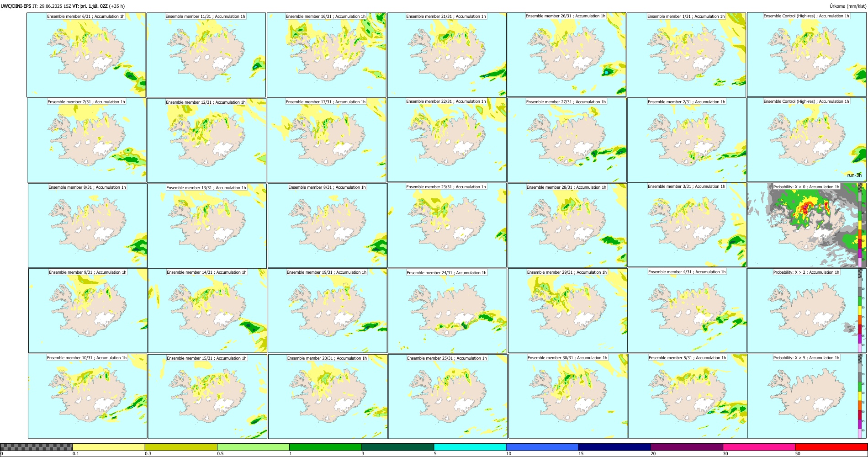Select the olive 0.3–0.5 mm legend swatch
868x457 pixels.
pyautogui.click(x=181, y=447)
